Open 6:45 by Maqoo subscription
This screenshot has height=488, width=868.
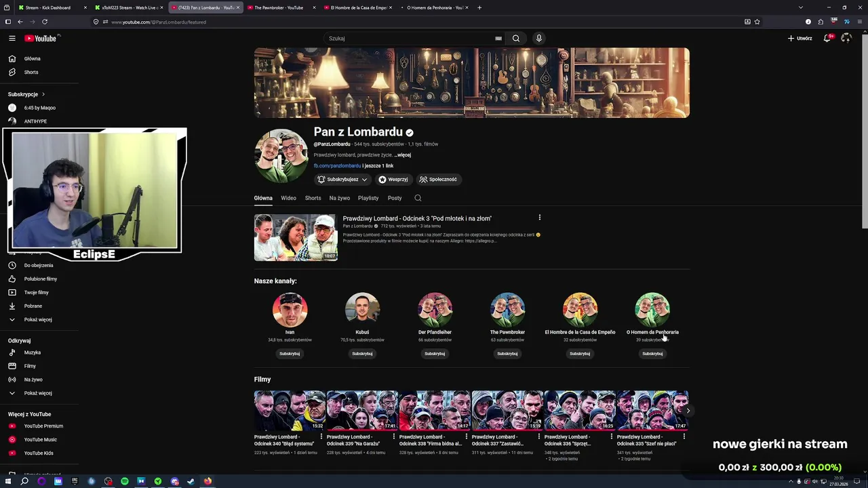click(39, 108)
